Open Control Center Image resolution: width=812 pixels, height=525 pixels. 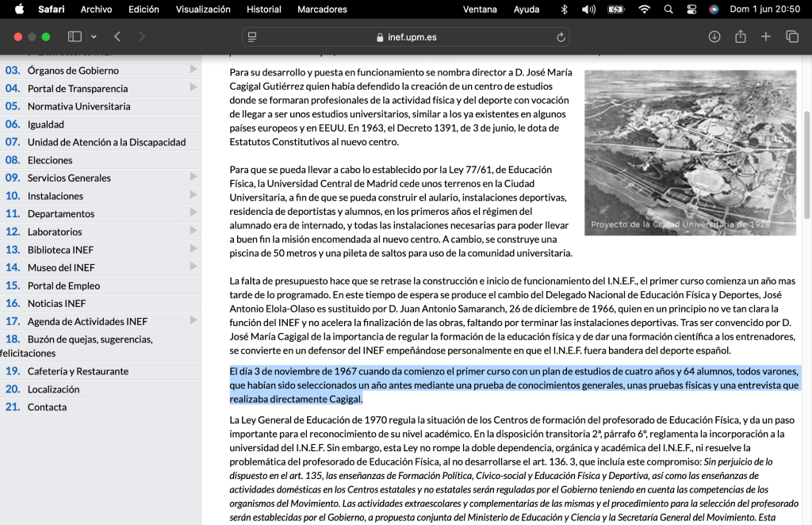tap(691, 9)
